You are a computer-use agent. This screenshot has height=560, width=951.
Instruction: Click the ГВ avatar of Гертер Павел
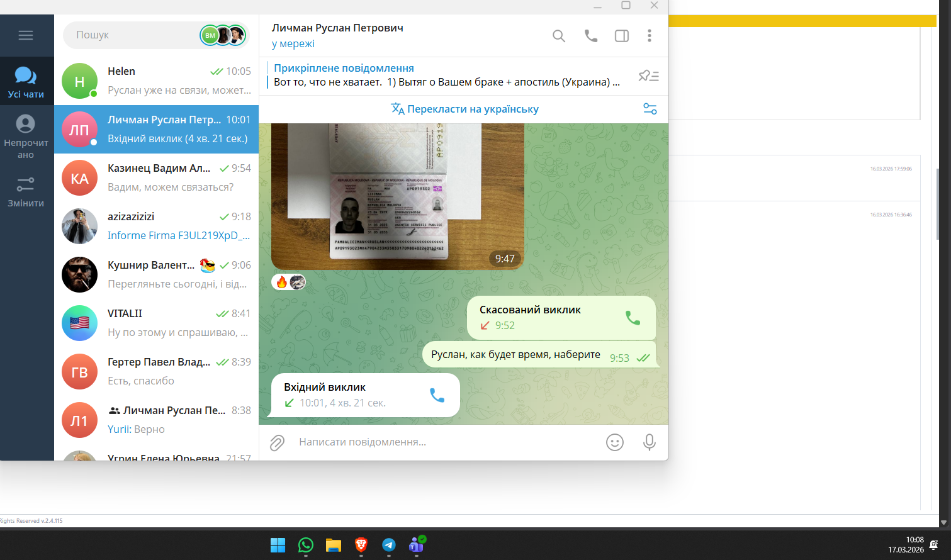pyautogui.click(x=79, y=372)
